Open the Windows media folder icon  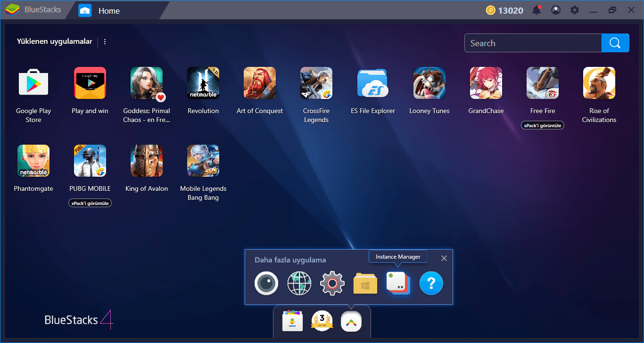point(365,284)
